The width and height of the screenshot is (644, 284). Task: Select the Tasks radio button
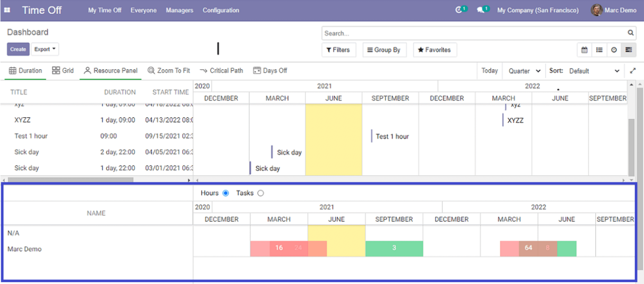click(x=261, y=193)
